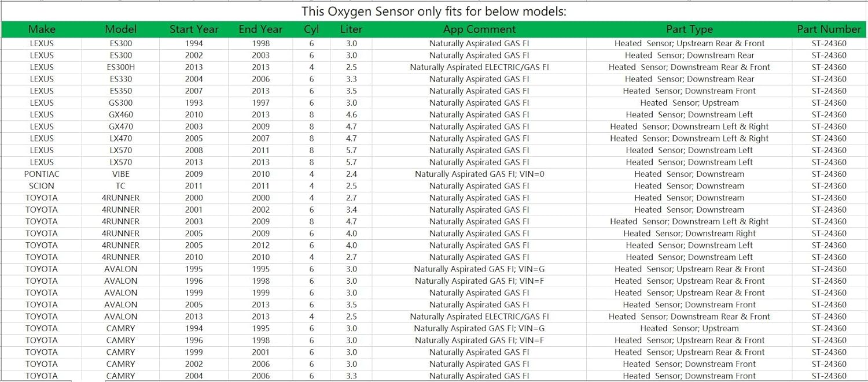Click the SCION make cell
868x382 pixels.
point(42,186)
